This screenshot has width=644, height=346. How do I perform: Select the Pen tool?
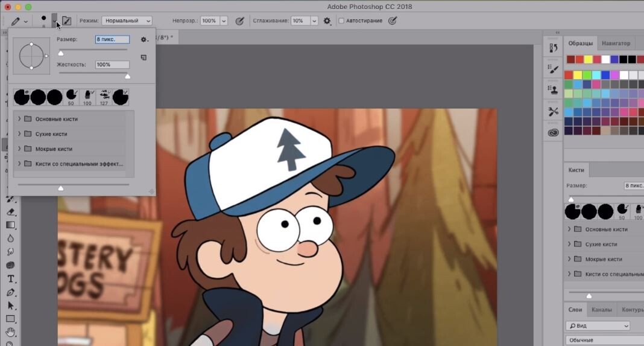[11, 292]
